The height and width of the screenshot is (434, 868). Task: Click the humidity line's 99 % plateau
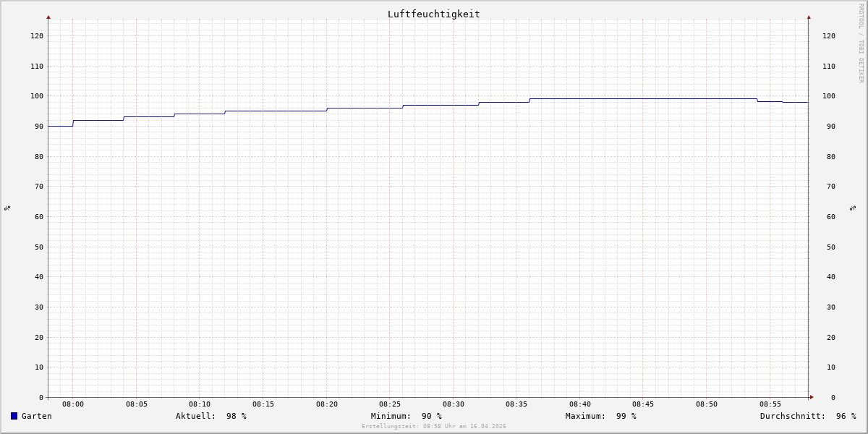pos(643,98)
